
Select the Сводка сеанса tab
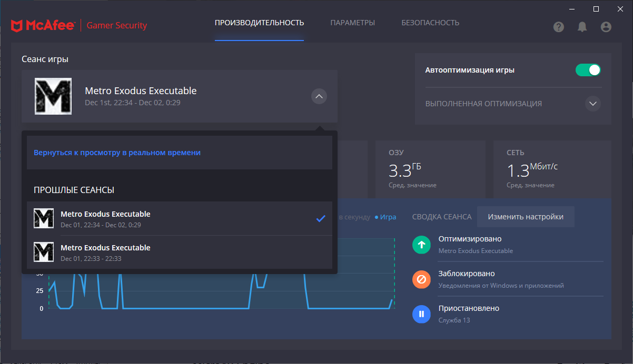click(442, 217)
